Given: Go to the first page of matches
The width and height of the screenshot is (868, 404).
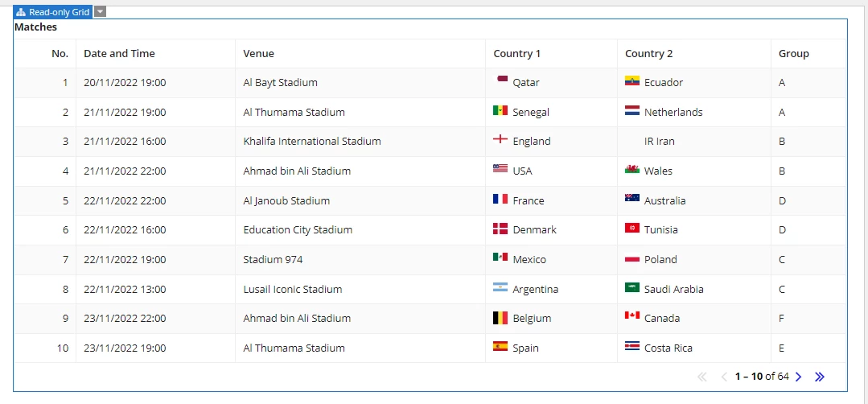Looking at the screenshot, I should 702,377.
